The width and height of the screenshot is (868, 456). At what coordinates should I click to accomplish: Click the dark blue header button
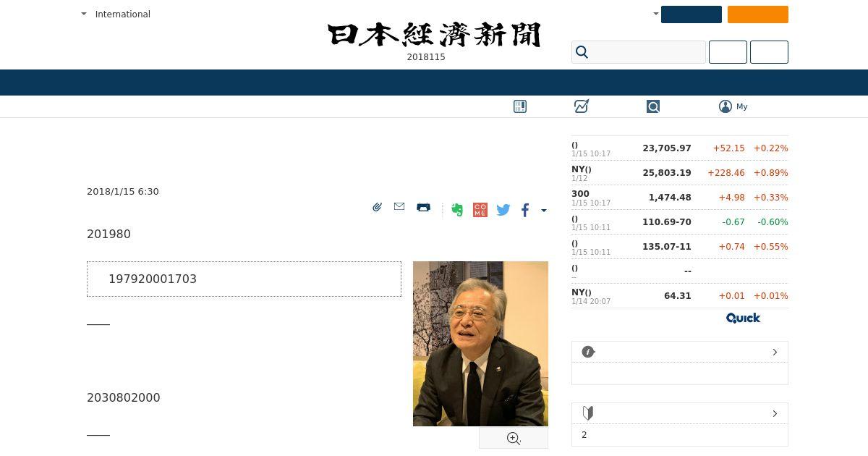pos(692,14)
